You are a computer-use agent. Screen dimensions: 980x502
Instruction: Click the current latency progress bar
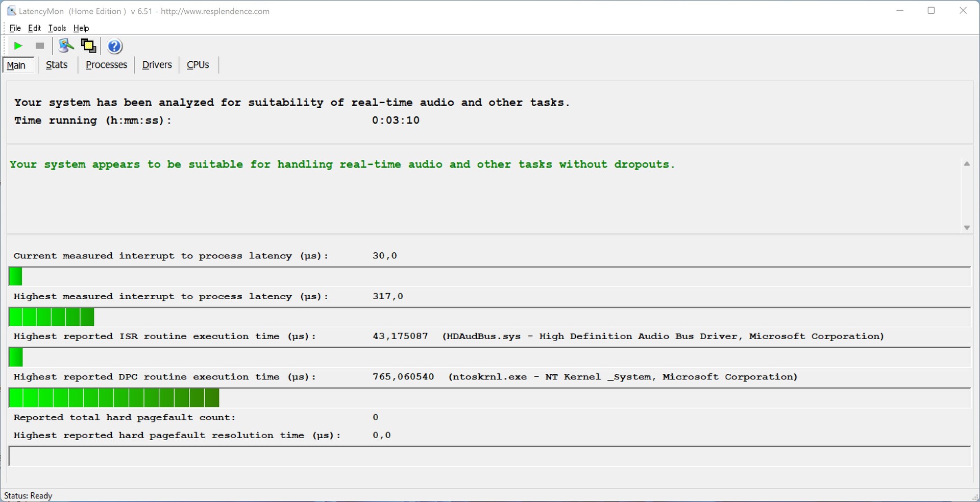point(489,276)
